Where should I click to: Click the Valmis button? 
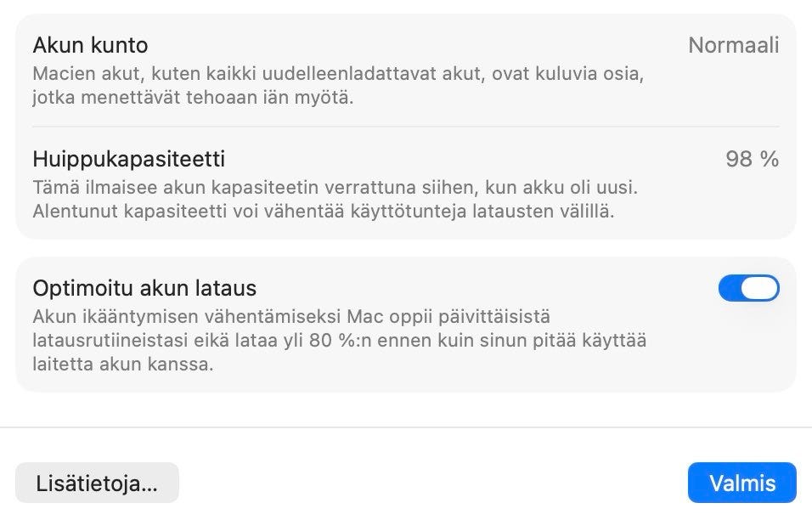point(742,483)
